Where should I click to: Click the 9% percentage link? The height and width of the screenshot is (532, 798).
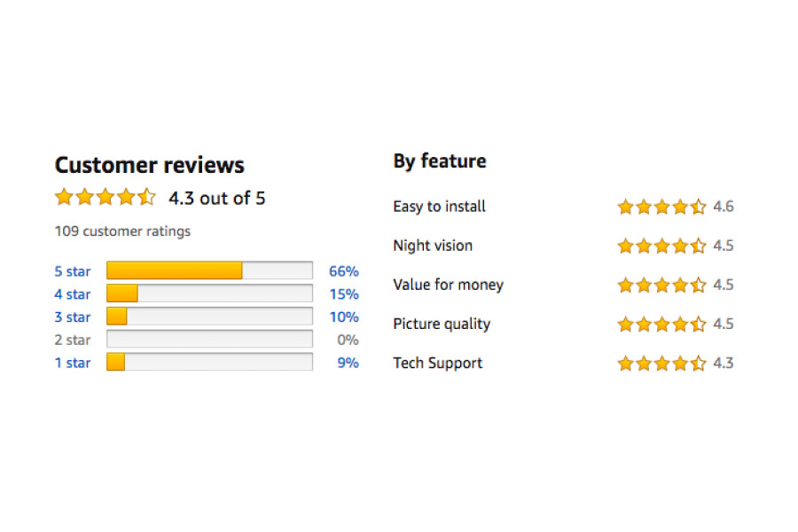coord(348,363)
